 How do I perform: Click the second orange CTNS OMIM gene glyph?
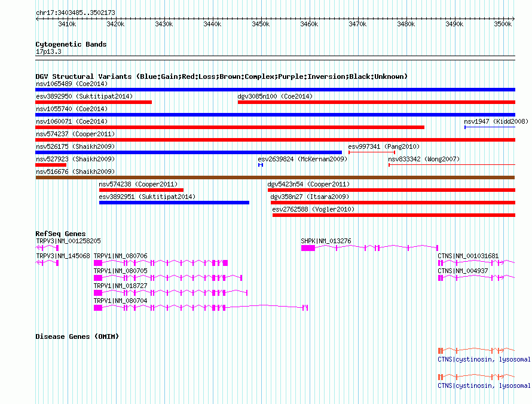coord(476,377)
